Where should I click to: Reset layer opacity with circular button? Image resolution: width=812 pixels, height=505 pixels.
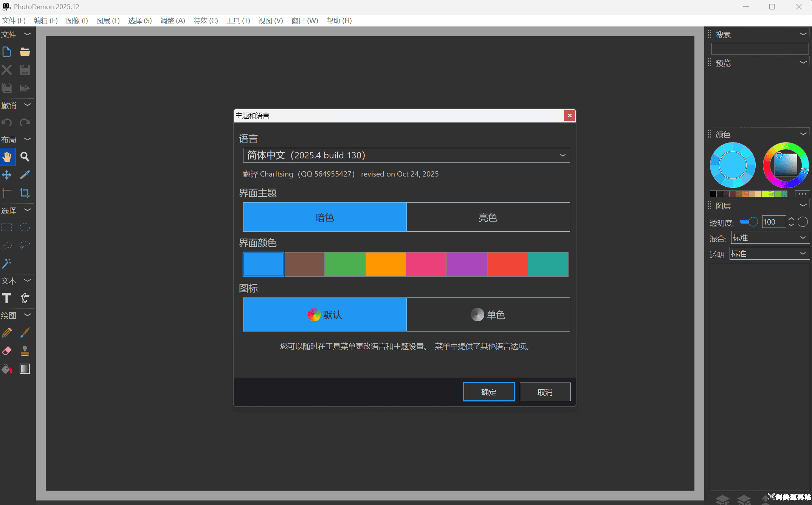pos(803,222)
